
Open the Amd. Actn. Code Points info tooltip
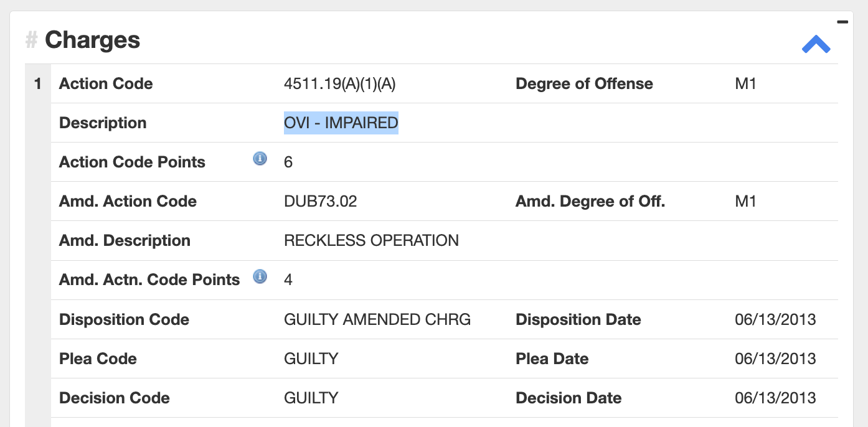tap(260, 276)
